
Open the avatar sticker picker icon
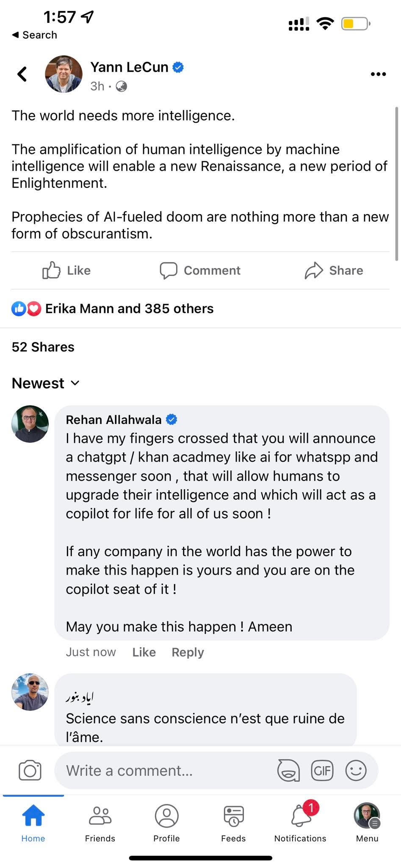(288, 770)
